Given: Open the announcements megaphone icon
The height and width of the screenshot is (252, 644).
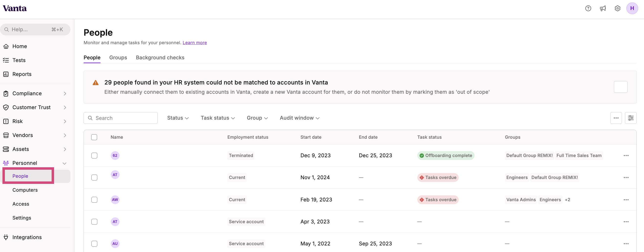Looking at the screenshot, I should click(x=603, y=8).
